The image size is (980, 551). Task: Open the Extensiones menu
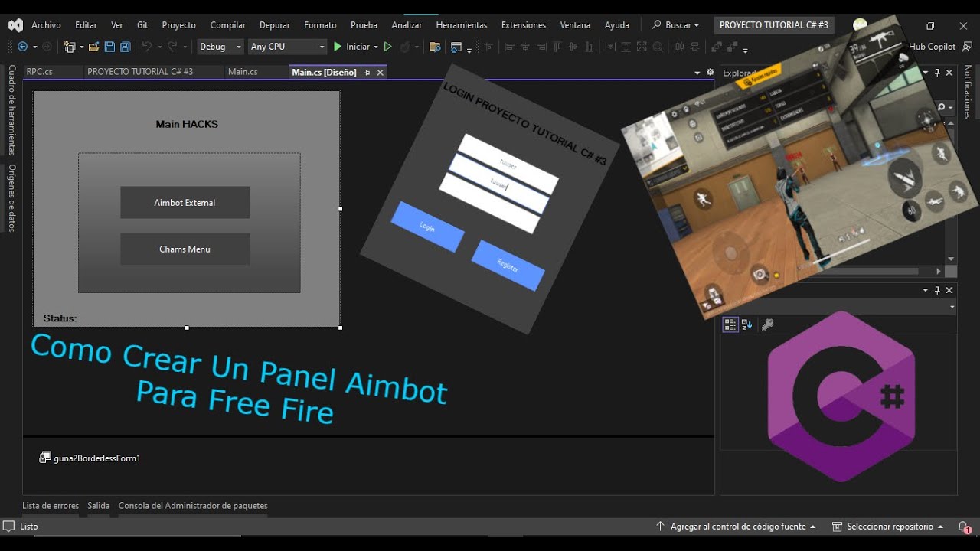pyautogui.click(x=524, y=25)
